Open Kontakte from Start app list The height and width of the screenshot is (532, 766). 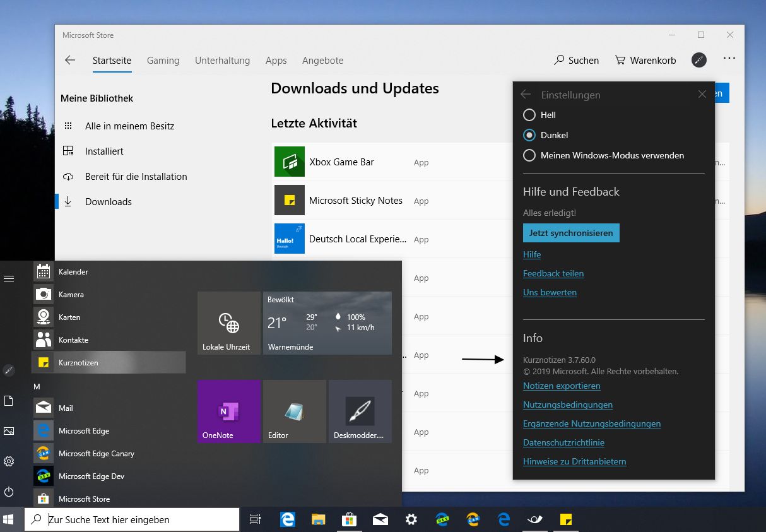[109, 340]
